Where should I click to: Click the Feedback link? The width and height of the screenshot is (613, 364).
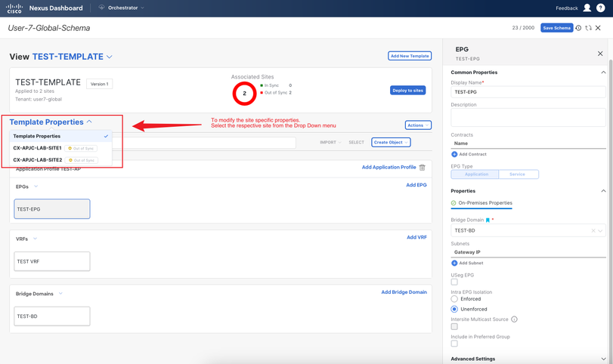566,8
